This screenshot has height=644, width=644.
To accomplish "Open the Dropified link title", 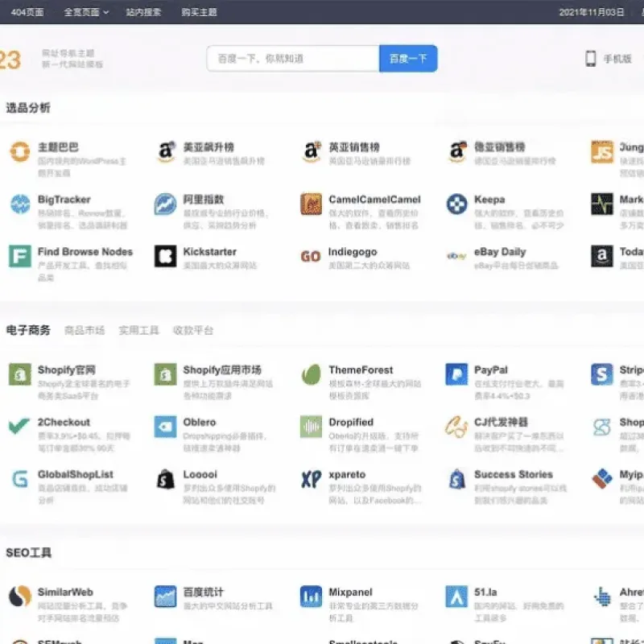I will pos(351,422).
